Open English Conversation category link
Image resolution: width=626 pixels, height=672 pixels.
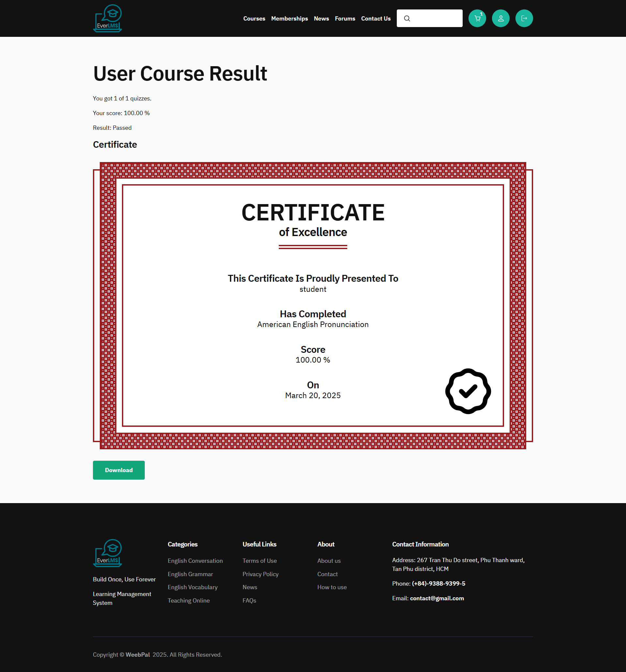(195, 561)
